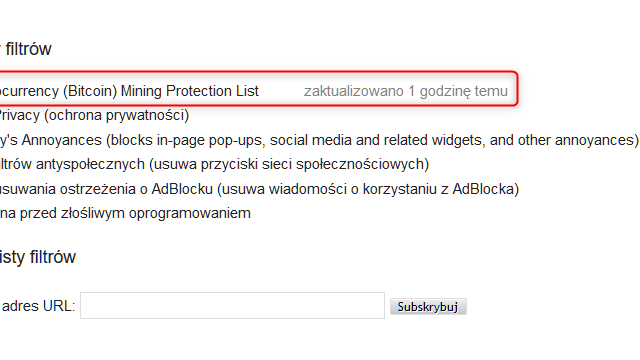Click the 'zaktualizowano 1 godzinę temu' status text
The width and height of the screenshot is (640, 360).
[406, 91]
